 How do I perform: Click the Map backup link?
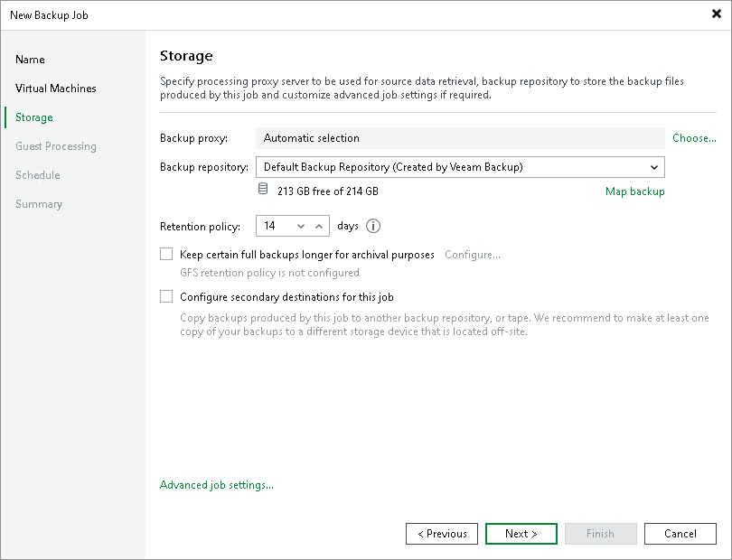coord(635,191)
